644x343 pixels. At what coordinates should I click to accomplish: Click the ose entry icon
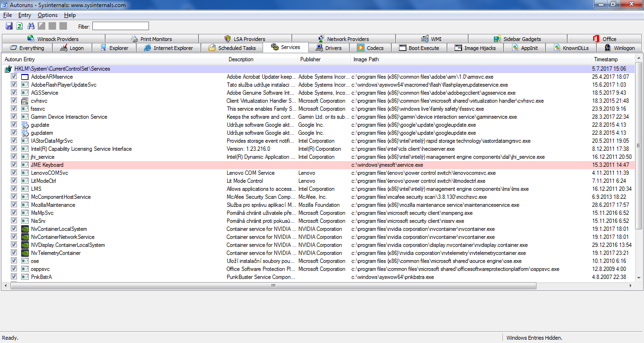tap(25, 261)
